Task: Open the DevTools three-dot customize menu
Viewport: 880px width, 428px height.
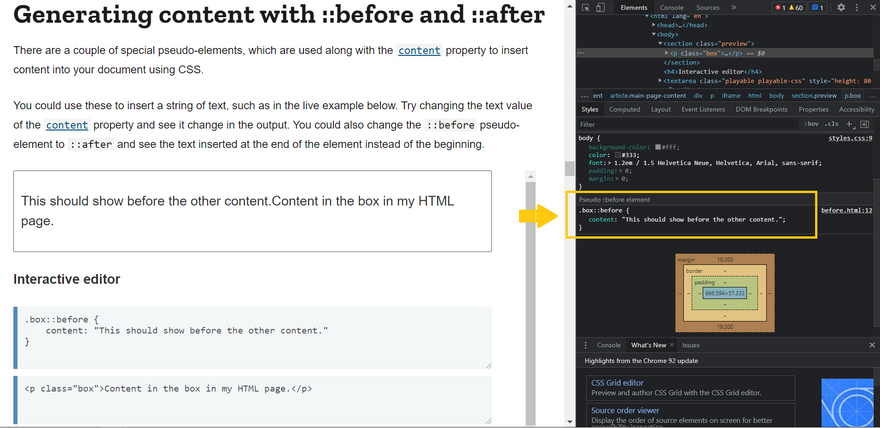Action: [x=857, y=7]
